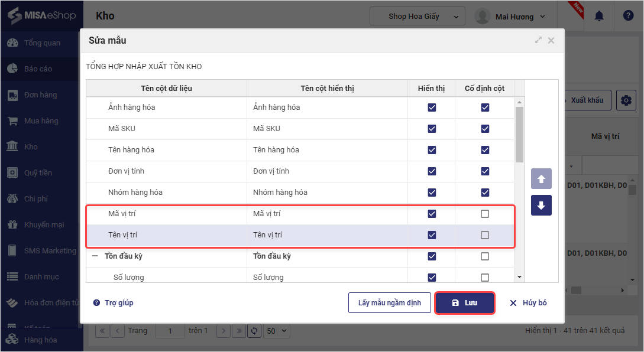Viewport: 644px width, 352px height.
Task: Save the template with Lưu
Action: 464,303
